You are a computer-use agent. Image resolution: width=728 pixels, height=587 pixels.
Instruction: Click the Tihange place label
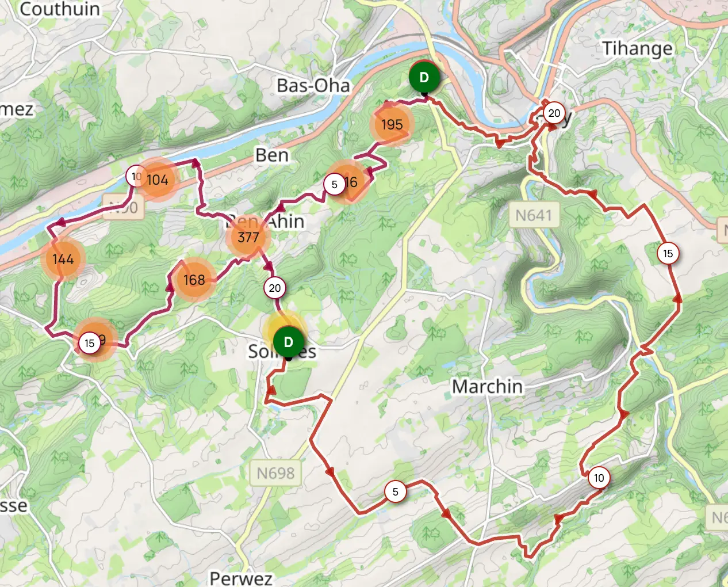point(637,48)
